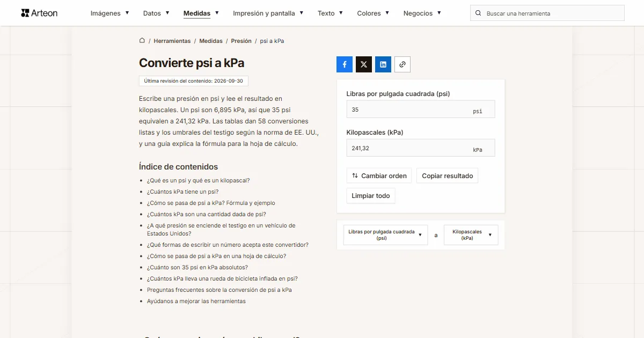Share page on LinkedIn
Image resolution: width=644 pixels, height=338 pixels.
[x=383, y=64]
